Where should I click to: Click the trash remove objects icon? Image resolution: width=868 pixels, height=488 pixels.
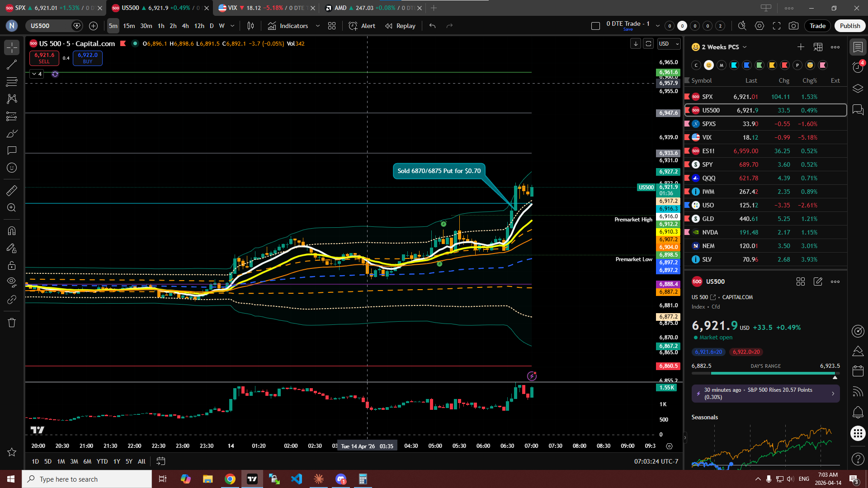(x=12, y=323)
